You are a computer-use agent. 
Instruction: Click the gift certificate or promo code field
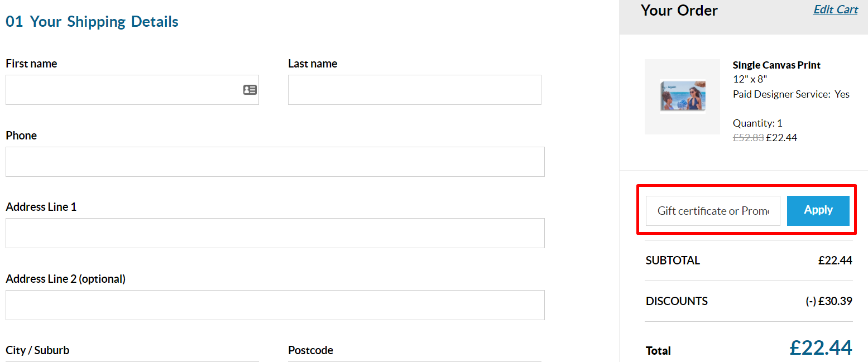point(712,211)
